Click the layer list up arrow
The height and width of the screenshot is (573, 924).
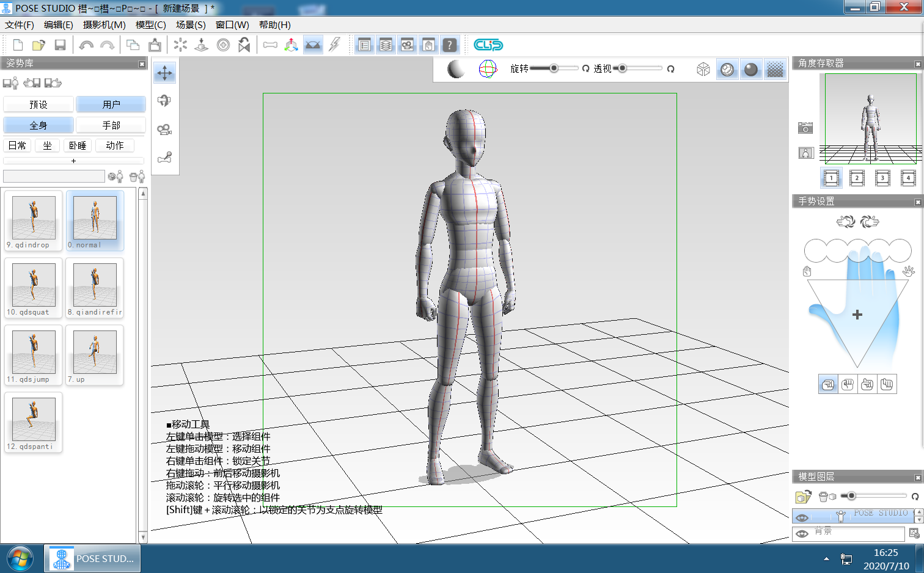[919, 513]
